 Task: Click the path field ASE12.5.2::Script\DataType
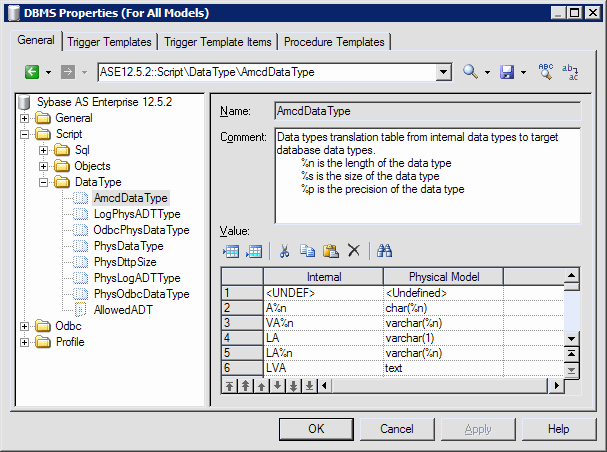[x=267, y=72]
